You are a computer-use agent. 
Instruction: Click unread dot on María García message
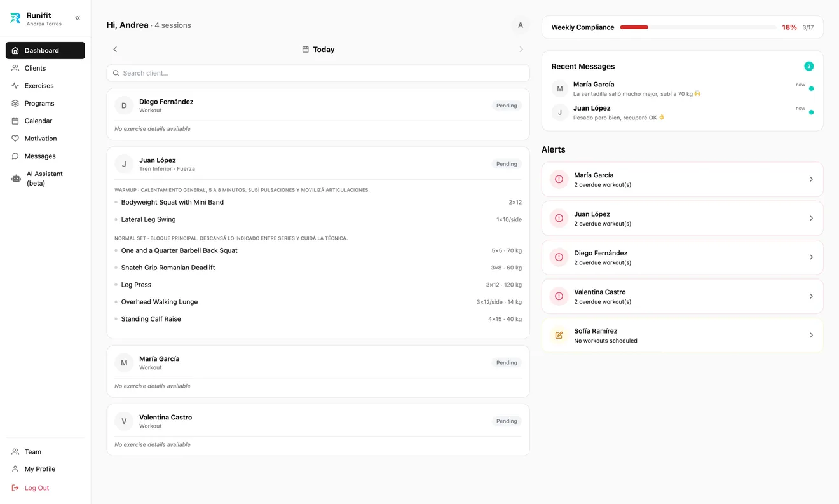tap(811, 89)
